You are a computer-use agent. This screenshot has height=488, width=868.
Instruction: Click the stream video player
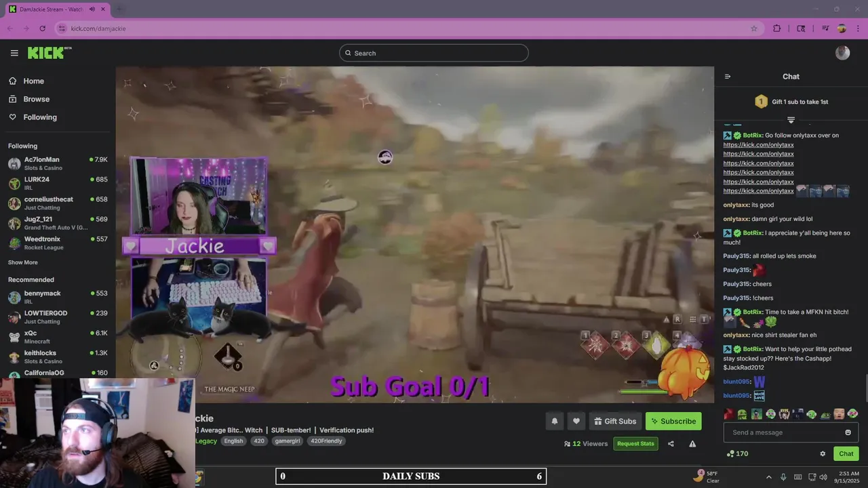tap(414, 235)
